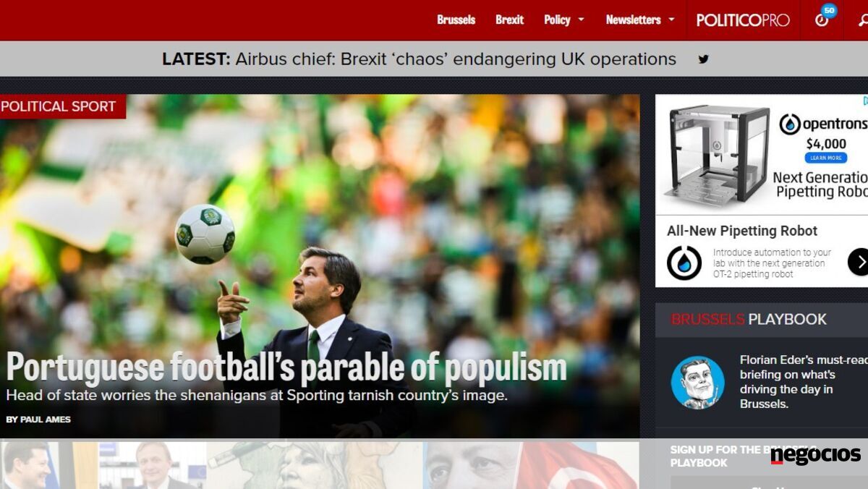Go to POLITICO PRO
Image resolution: width=868 pixels, height=489 pixels.
[743, 20]
